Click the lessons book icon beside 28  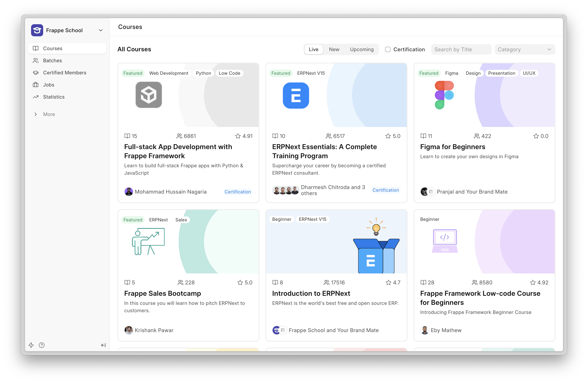coord(423,283)
